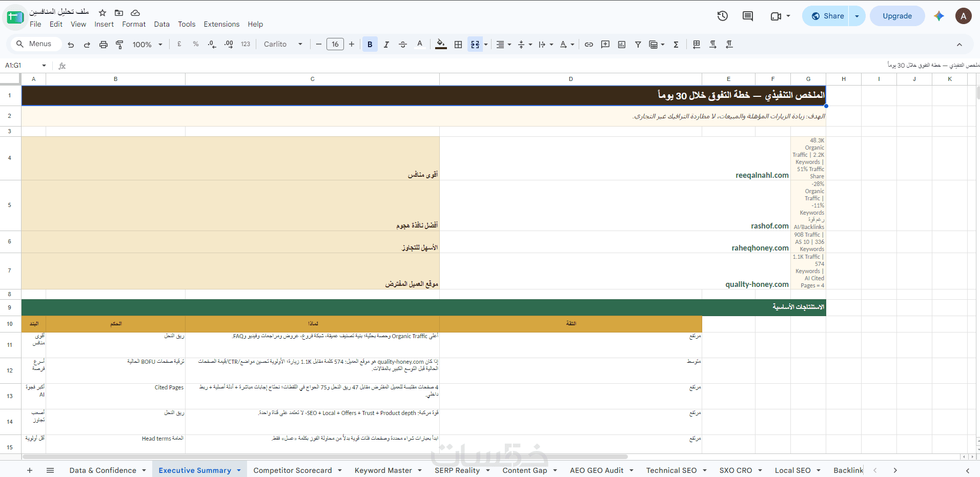Toggle italic formatting
This screenshot has height=477, width=980.
tap(386, 45)
